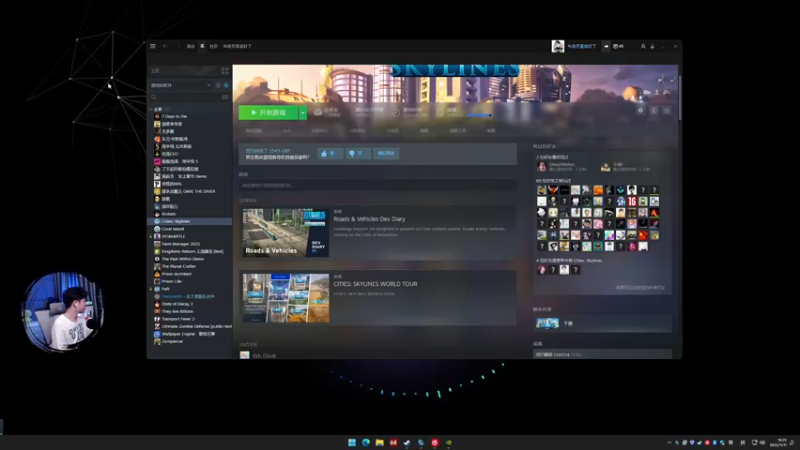Screen dimensions: 800x450
Task: Click the library search field
Action: [x=184, y=97]
